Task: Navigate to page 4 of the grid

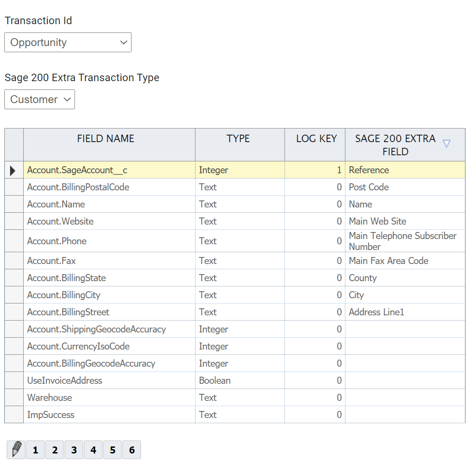Action: (93, 450)
